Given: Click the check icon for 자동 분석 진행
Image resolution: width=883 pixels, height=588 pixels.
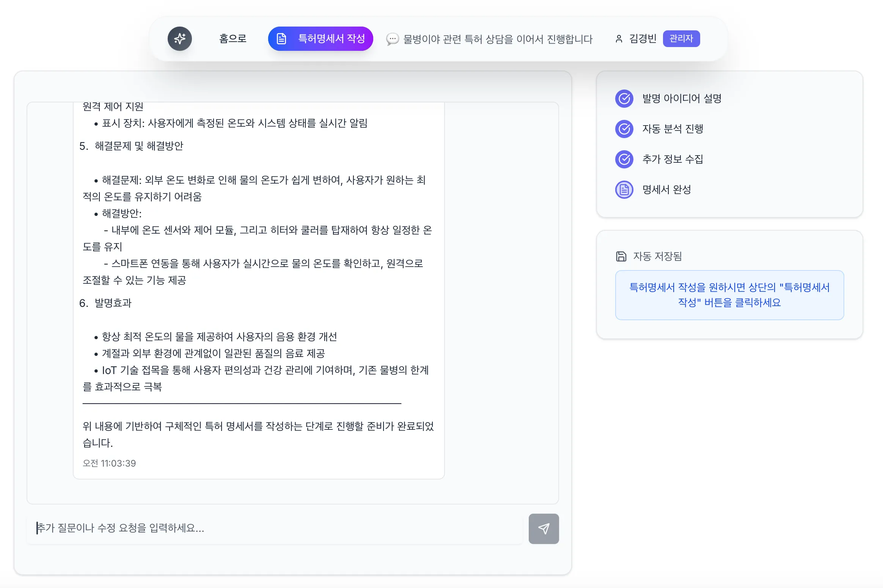Looking at the screenshot, I should pyautogui.click(x=624, y=129).
